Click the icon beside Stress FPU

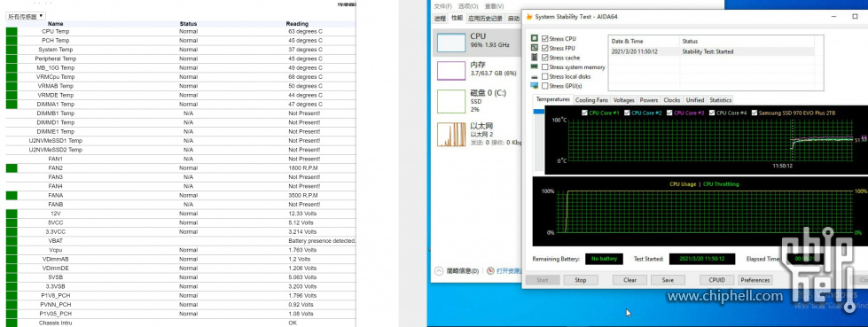point(535,48)
